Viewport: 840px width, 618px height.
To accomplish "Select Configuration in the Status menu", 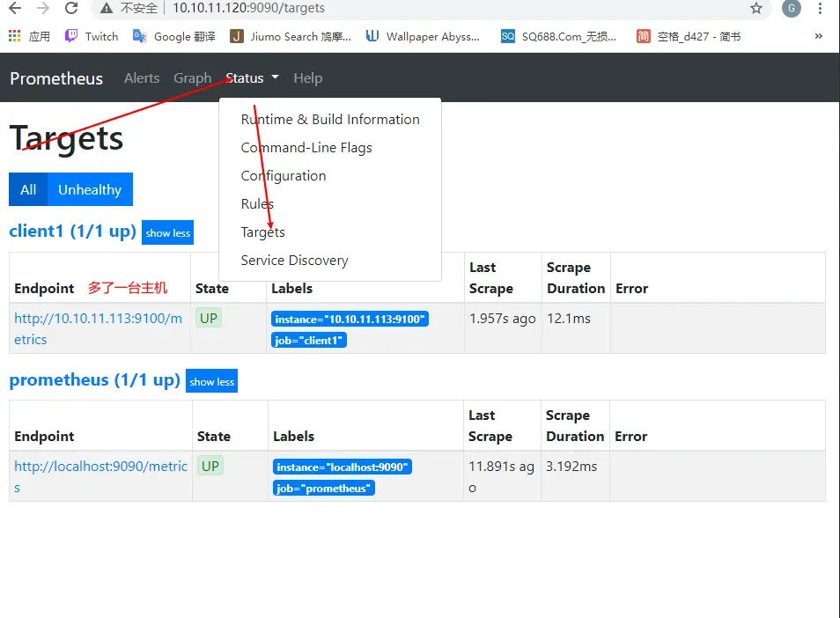I will (284, 176).
